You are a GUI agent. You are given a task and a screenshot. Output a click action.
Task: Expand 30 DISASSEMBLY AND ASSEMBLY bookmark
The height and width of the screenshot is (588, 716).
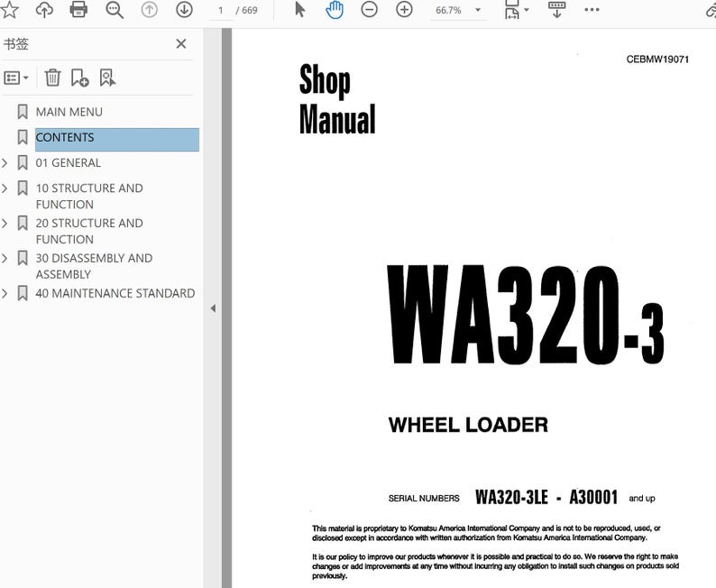(x=5, y=258)
